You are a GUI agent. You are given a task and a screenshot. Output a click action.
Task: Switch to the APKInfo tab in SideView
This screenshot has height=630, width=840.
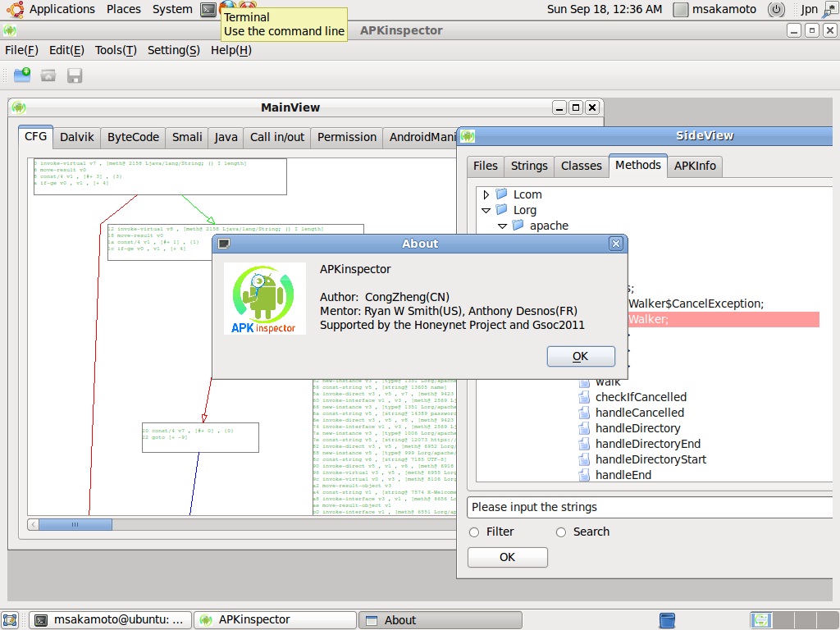tap(695, 166)
